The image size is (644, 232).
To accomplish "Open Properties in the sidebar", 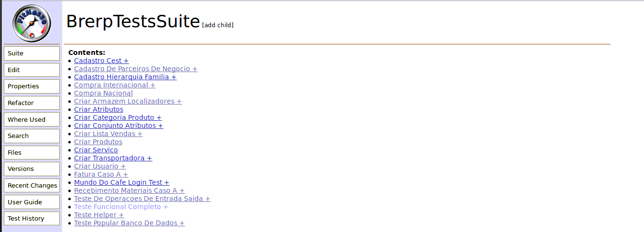I will tap(32, 86).
